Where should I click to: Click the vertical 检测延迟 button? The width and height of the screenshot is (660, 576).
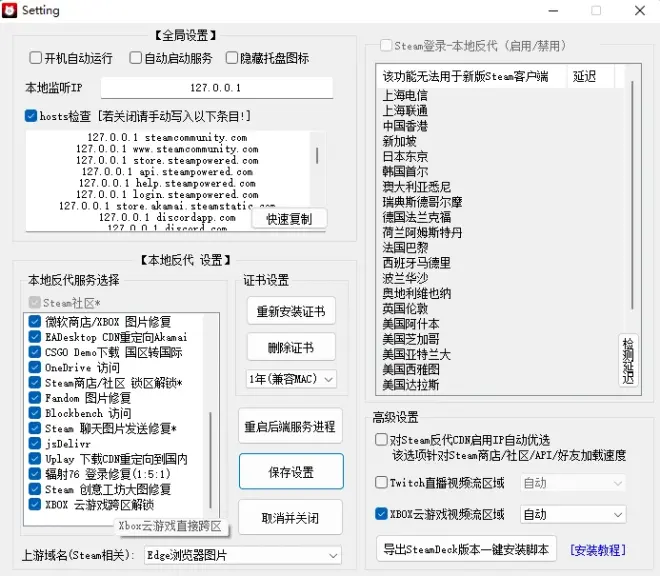(628, 360)
